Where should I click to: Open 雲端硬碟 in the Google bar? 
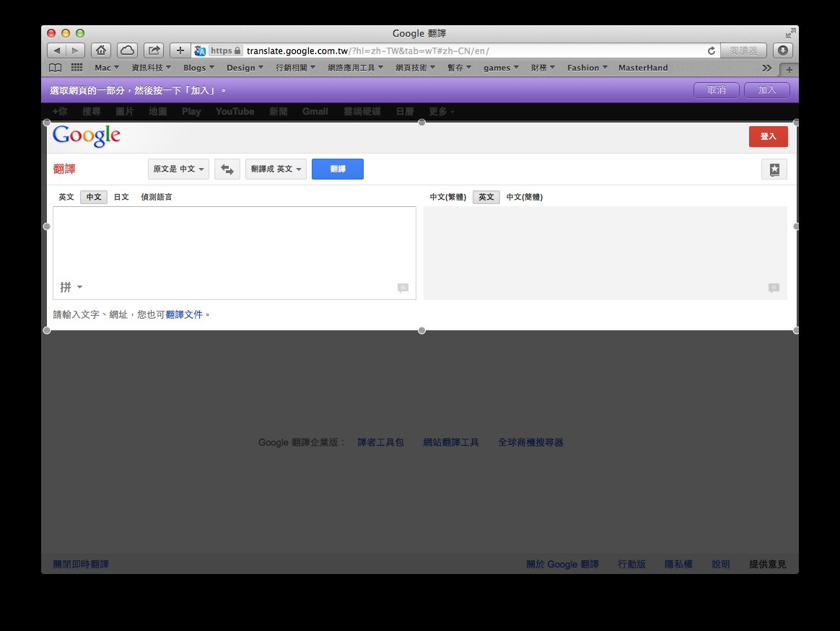362,111
